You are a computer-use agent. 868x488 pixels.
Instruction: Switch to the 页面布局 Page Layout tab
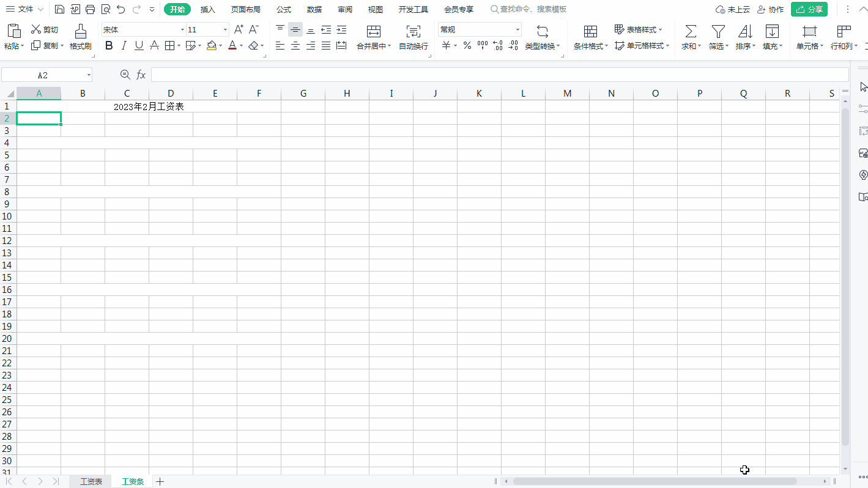click(246, 9)
